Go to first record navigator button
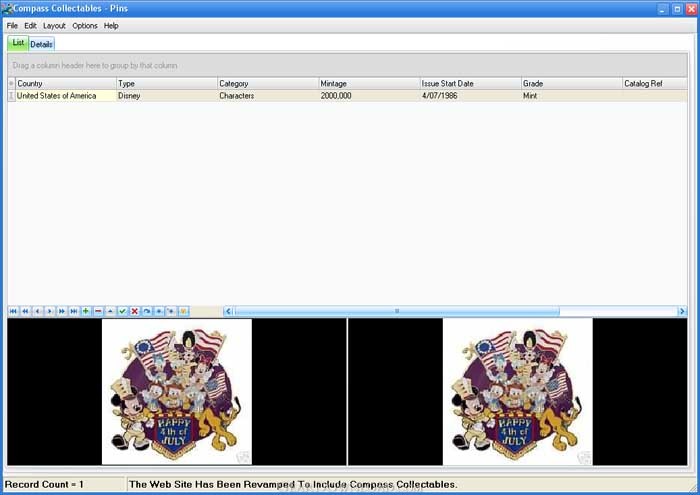 pyautogui.click(x=13, y=311)
